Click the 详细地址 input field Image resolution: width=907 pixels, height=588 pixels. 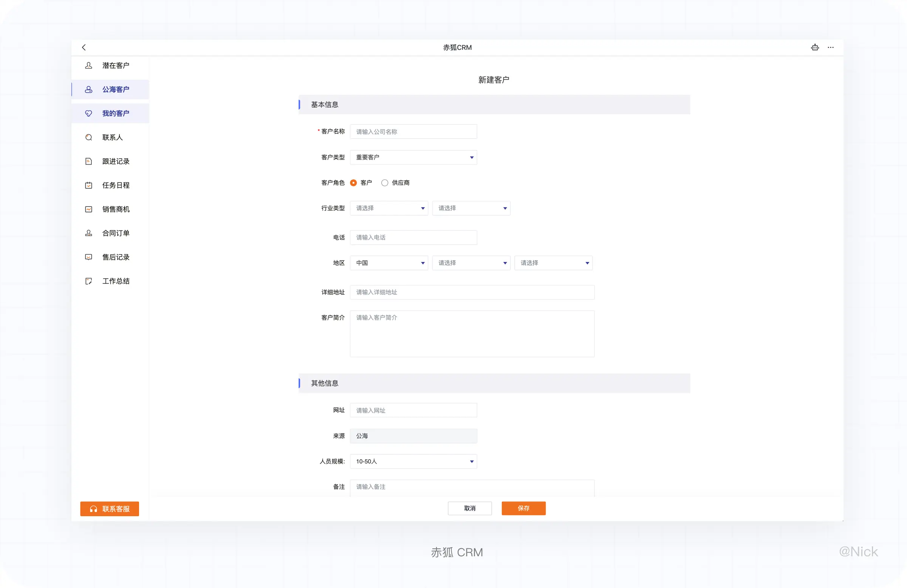click(472, 292)
